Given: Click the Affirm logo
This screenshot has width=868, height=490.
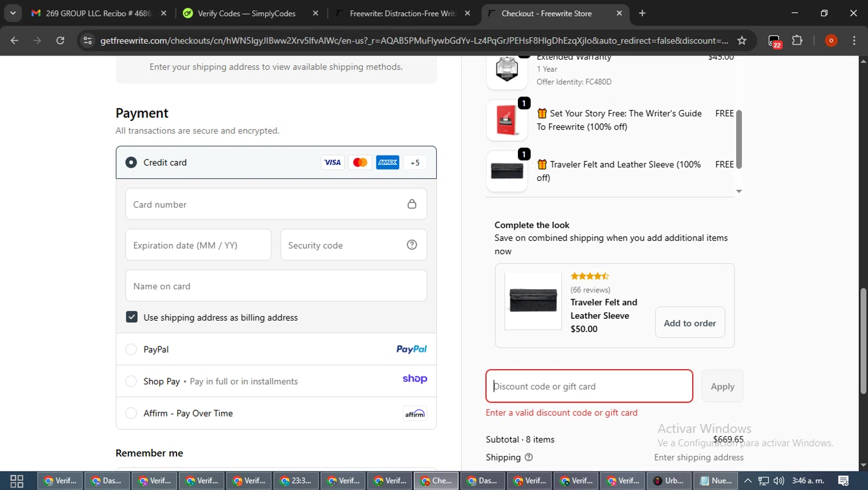Looking at the screenshot, I should click(x=415, y=413).
